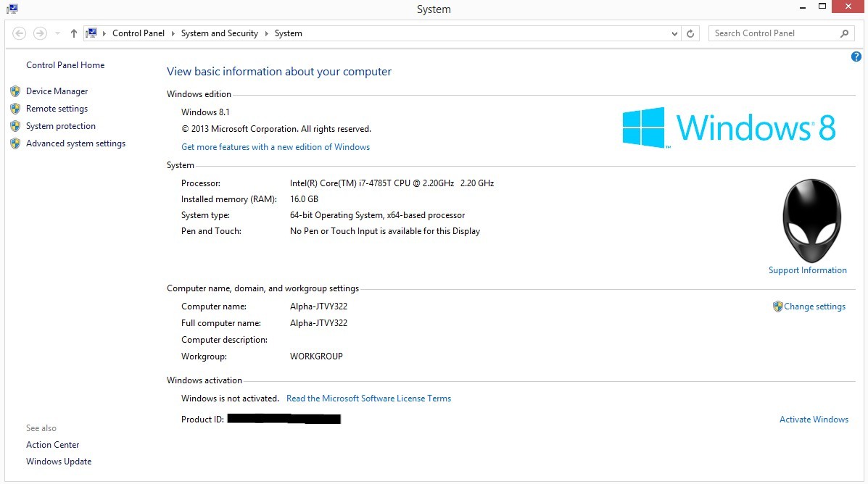Click the shield icon beside Change settings
868x484 pixels.
pyautogui.click(x=778, y=306)
